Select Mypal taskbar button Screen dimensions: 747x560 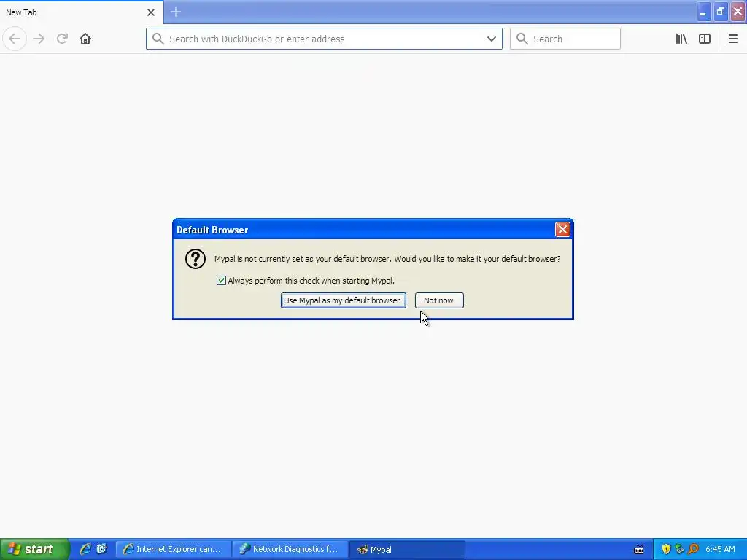pyautogui.click(x=406, y=549)
